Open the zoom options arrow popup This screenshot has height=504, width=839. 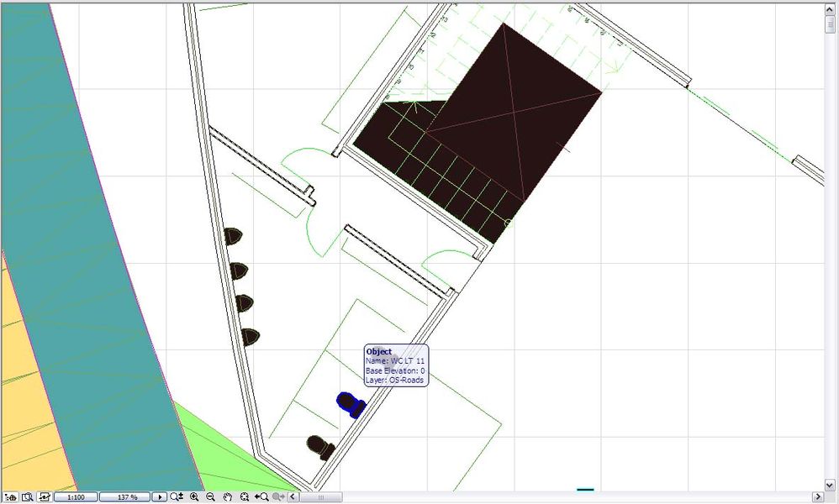159,497
